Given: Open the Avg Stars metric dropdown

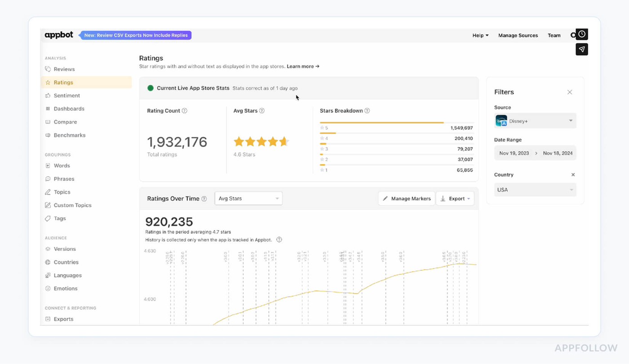Looking at the screenshot, I should [248, 198].
